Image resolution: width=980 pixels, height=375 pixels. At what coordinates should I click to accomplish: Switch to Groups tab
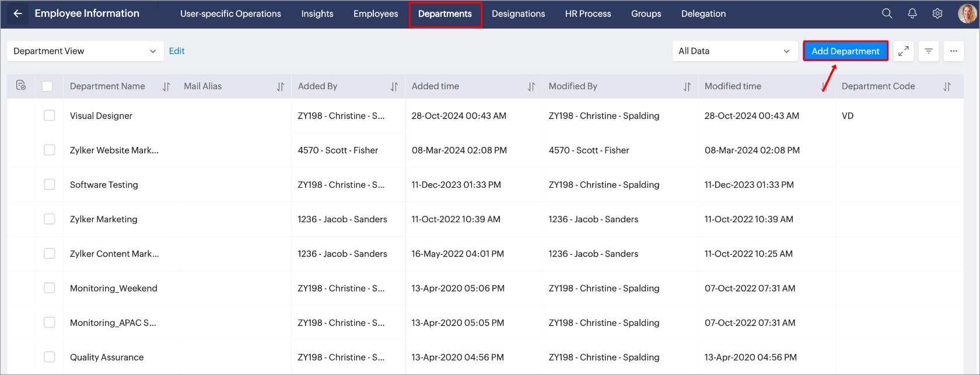tap(646, 14)
